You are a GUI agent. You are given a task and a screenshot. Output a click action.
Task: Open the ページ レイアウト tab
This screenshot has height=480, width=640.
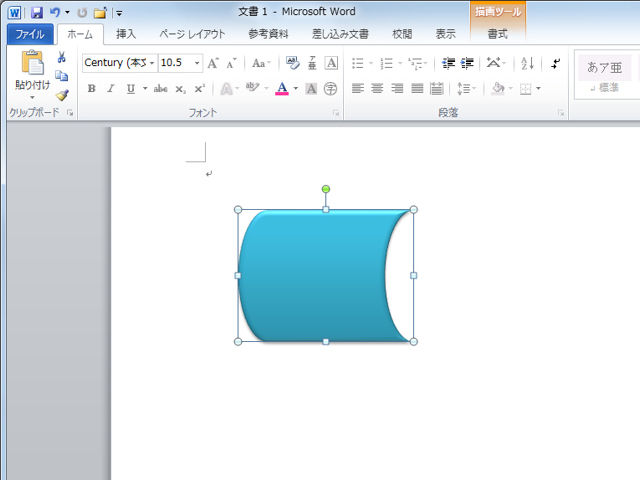point(192,34)
